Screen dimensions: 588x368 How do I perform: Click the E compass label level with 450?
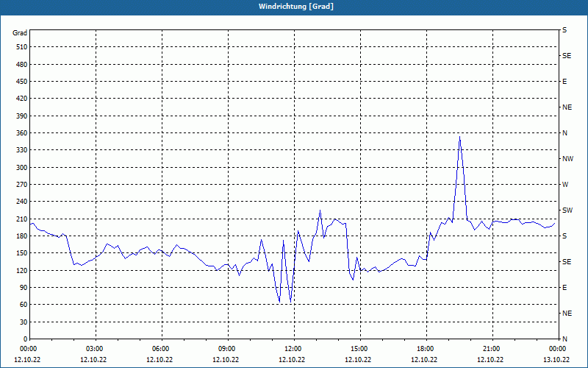564,82
